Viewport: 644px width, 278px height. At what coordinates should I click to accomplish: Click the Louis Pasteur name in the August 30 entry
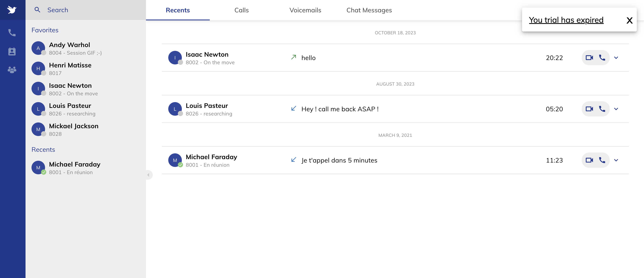[207, 105]
